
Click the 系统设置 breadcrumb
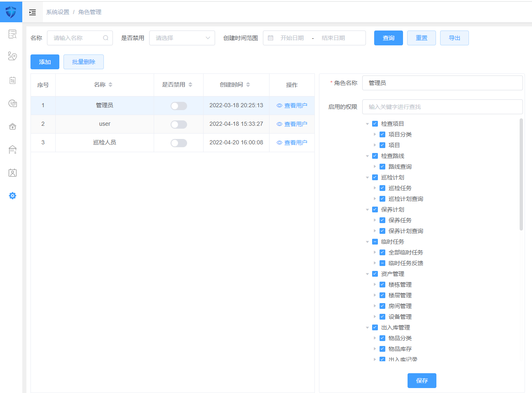pyautogui.click(x=58, y=12)
